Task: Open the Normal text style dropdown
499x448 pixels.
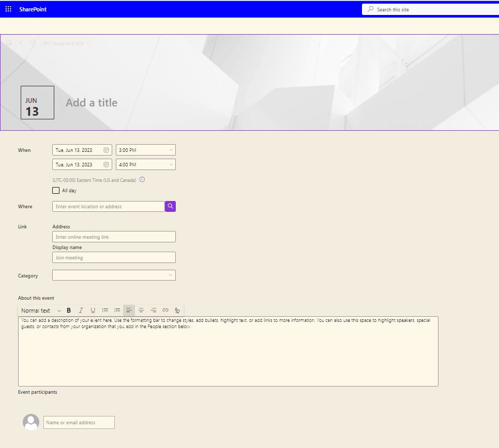Action: pos(41,311)
